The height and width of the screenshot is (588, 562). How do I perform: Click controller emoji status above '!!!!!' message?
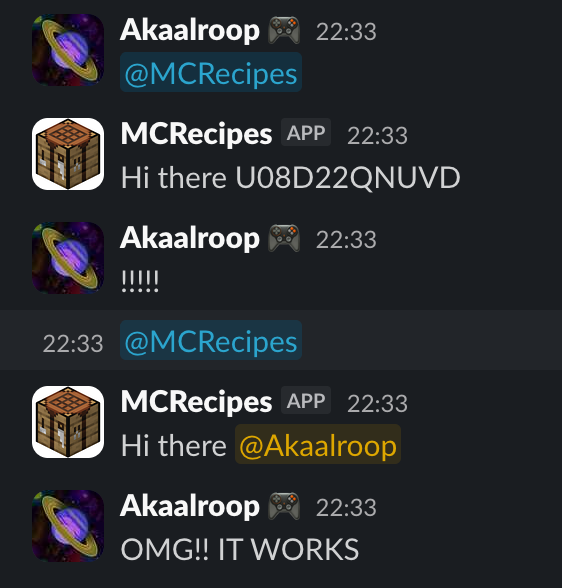click(284, 238)
